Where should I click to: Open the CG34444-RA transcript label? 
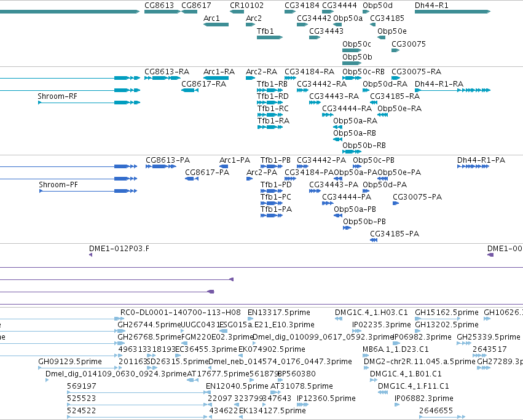pyautogui.click(x=347, y=109)
